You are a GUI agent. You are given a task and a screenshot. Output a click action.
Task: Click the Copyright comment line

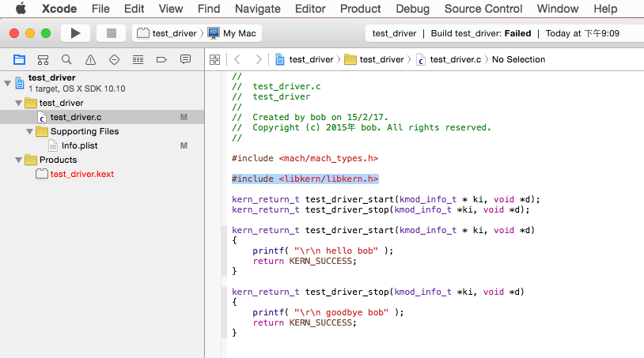coord(362,127)
